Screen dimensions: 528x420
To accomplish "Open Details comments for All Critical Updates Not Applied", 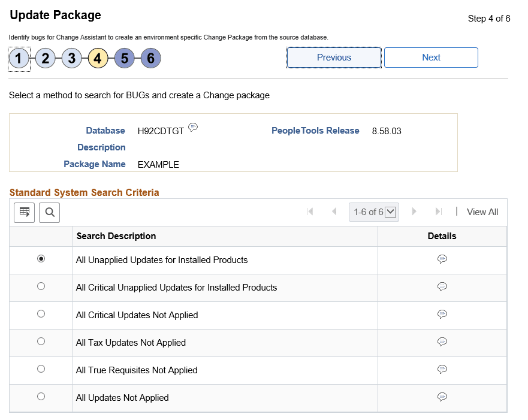I will click(x=442, y=314).
